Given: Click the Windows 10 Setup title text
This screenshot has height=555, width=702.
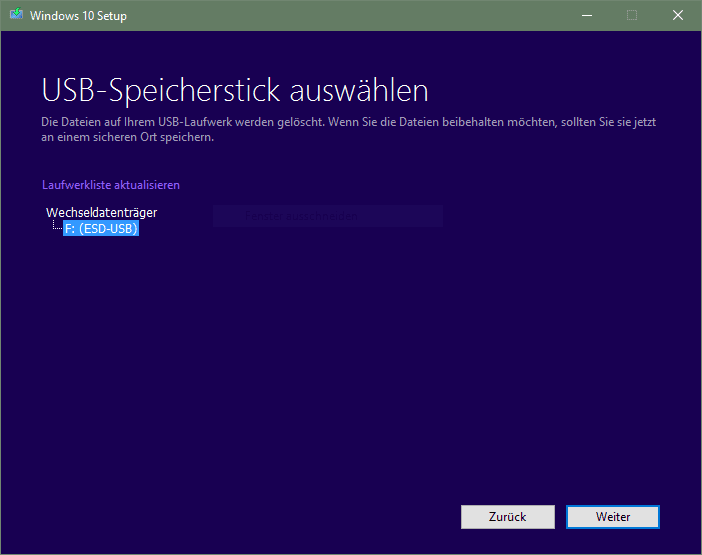Looking at the screenshot, I should coord(78,16).
